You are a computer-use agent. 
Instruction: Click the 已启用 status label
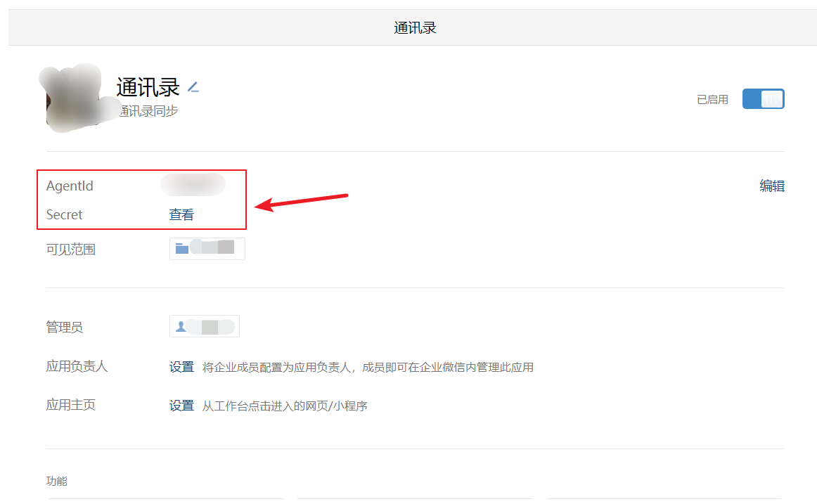pyautogui.click(x=712, y=99)
